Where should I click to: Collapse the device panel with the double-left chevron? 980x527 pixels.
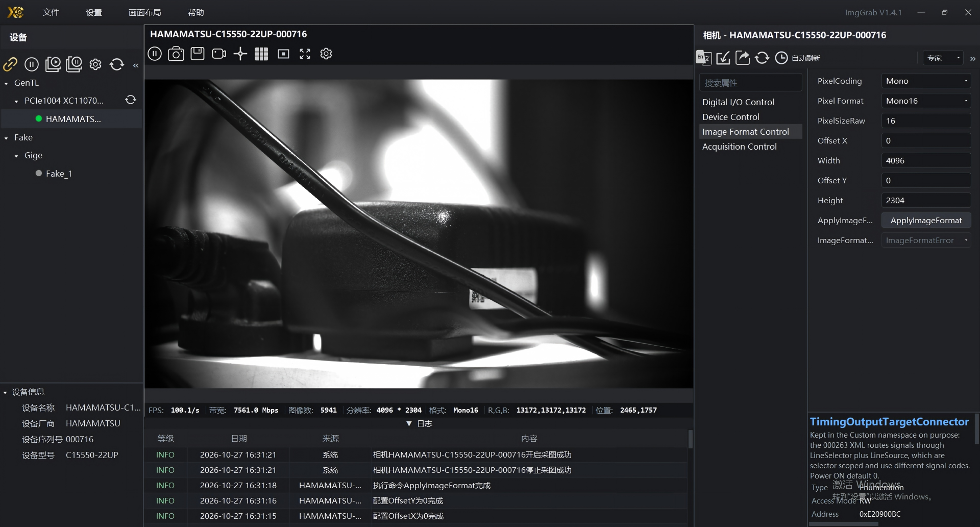(x=136, y=65)
